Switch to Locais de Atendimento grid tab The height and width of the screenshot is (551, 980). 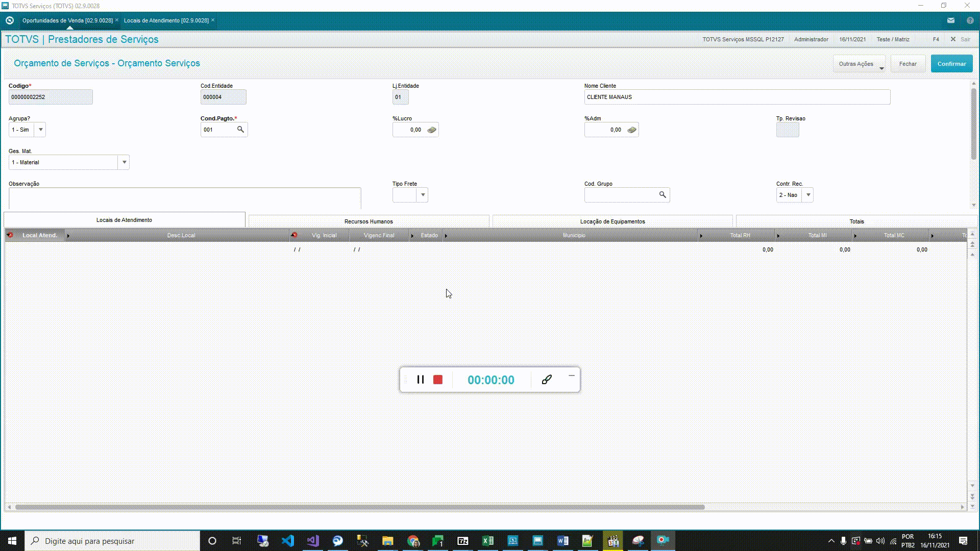coord(124,220)
